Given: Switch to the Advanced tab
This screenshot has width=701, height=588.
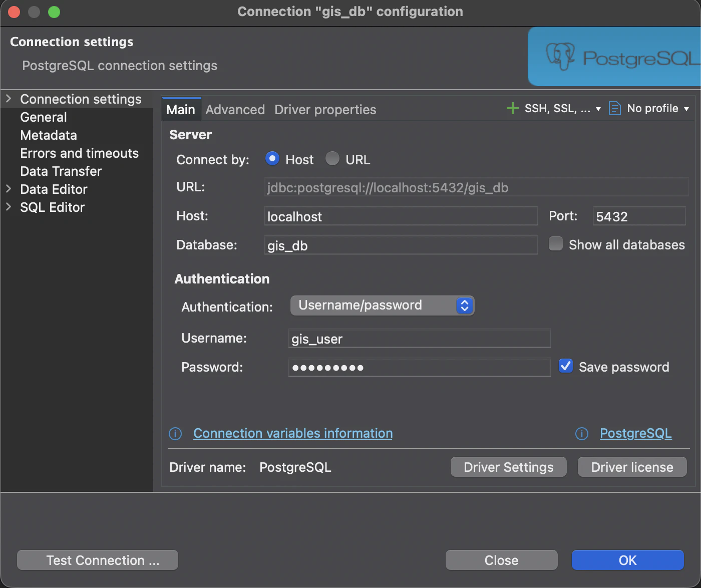Looking at the screenshot, I should tap(235, 110).
